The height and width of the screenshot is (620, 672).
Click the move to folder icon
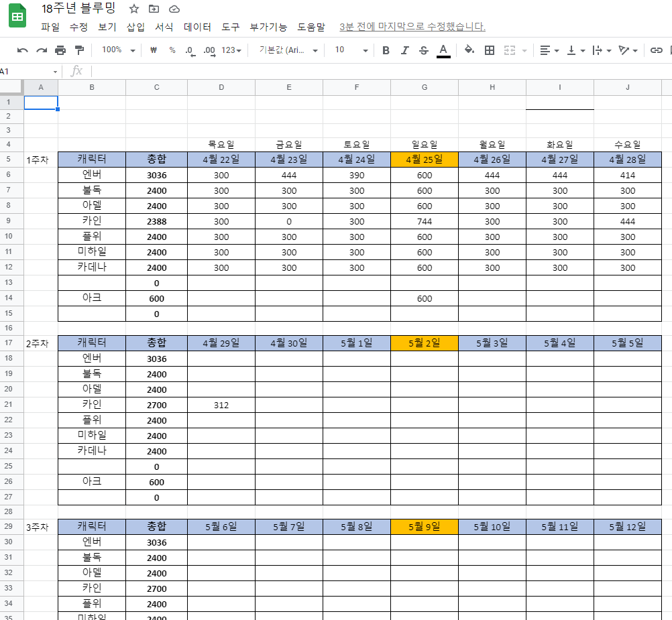(x=154, y=9)
